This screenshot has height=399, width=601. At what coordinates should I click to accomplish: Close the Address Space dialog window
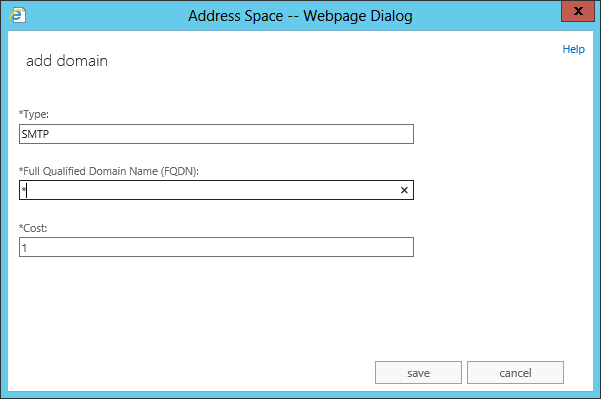[578, 11]
